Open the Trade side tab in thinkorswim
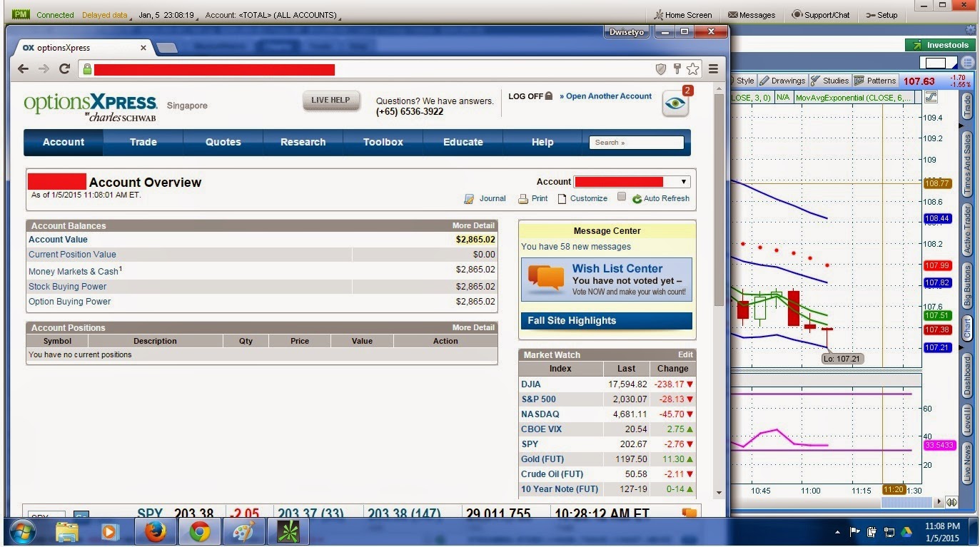The width and height of the screenshot is (980, 547). pos(969,105)
